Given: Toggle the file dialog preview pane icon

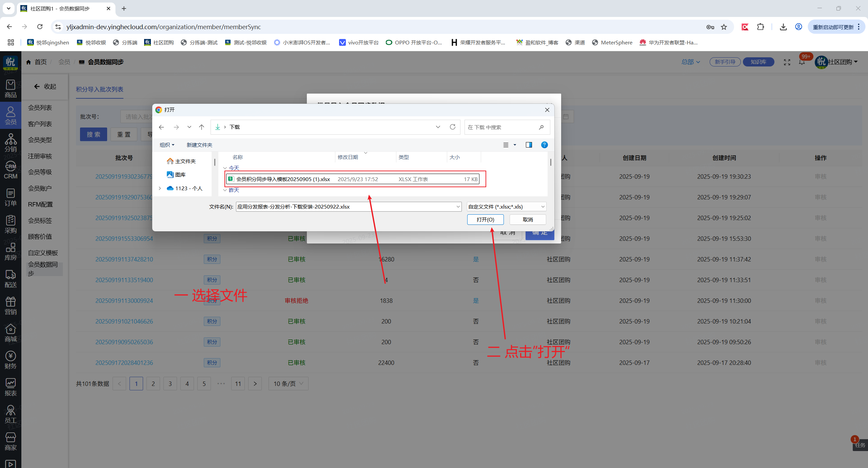Looking at the screenshot, I should pyautogui.click(x=529, y=145).
